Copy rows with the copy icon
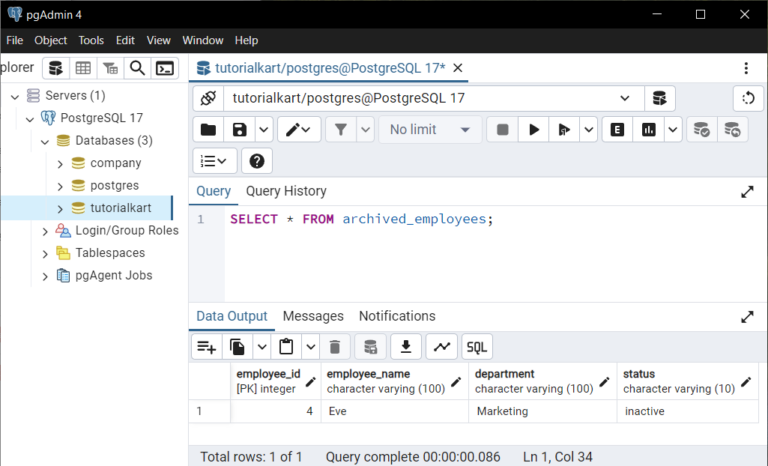The image size is (768, 466). 238,347
